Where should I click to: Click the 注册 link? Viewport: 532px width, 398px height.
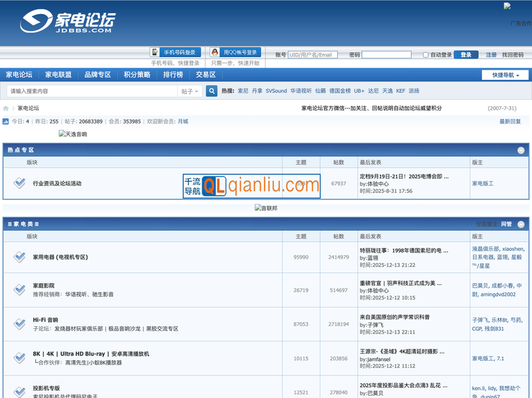pyautogui.click(x=491, y=54)
